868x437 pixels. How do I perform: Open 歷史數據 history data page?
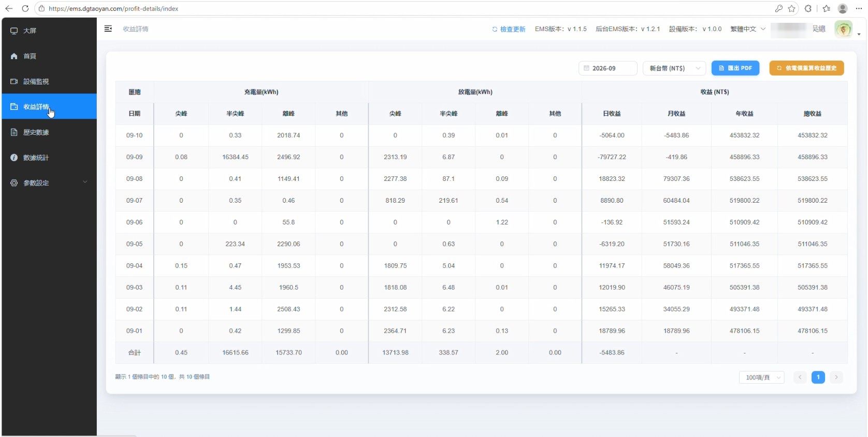pos(49,132)
